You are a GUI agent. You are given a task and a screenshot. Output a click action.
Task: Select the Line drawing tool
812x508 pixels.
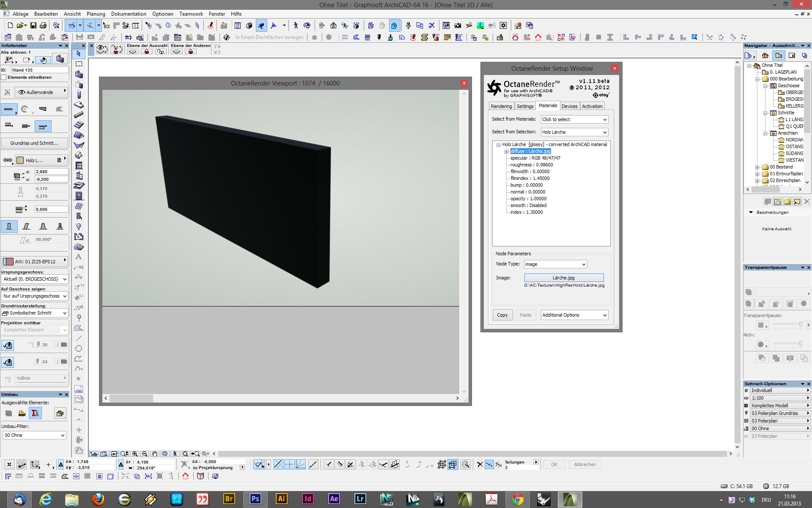79,338
